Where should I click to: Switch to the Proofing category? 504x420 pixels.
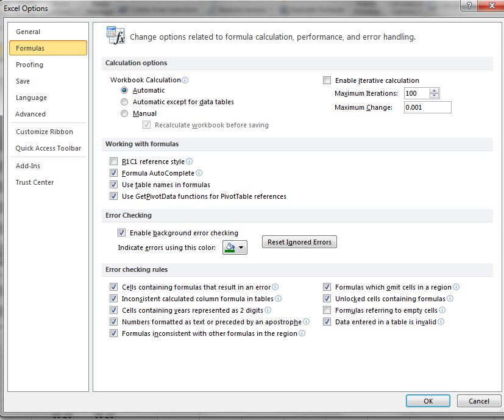click(29, 64)
